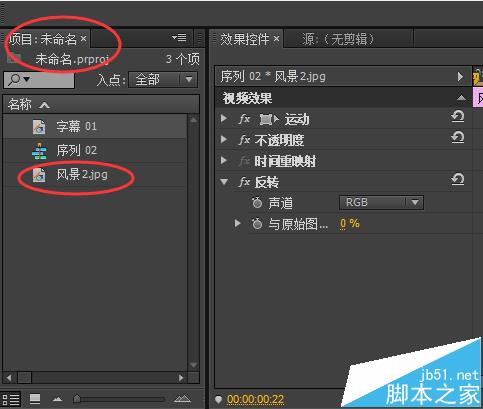Switch to icon view
This screenshot has width=483, height=409.
click(35, 399)
